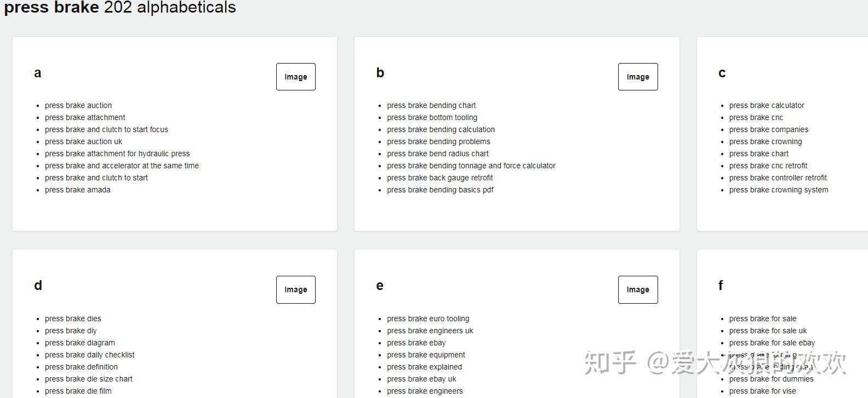Click "press brake crowning system" entry
Screen dimensions: 868x398
tap(779, 190)
